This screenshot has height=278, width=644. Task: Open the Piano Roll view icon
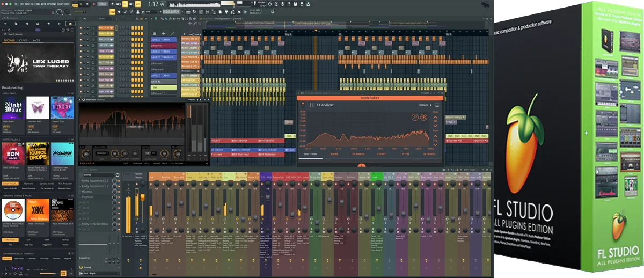[194, 12]
